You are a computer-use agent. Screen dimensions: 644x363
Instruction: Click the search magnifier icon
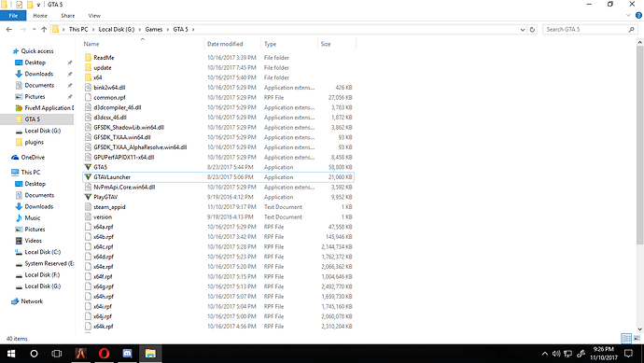[x=631, y=30]
